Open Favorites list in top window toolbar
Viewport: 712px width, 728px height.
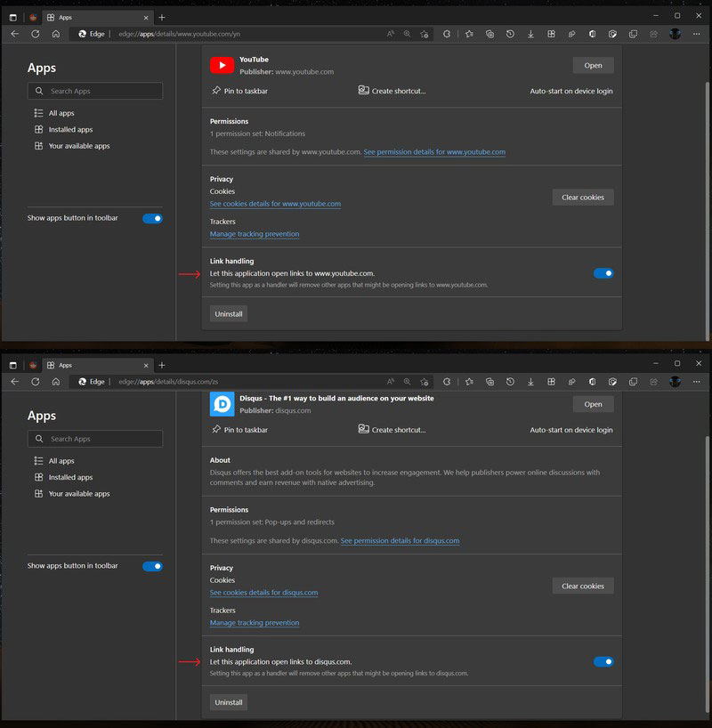(x=470, y=34)
